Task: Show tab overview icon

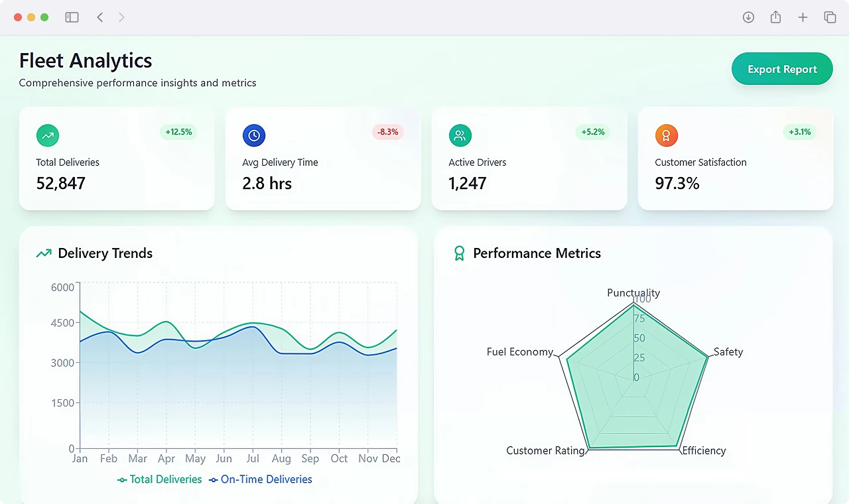Action: 830,17
